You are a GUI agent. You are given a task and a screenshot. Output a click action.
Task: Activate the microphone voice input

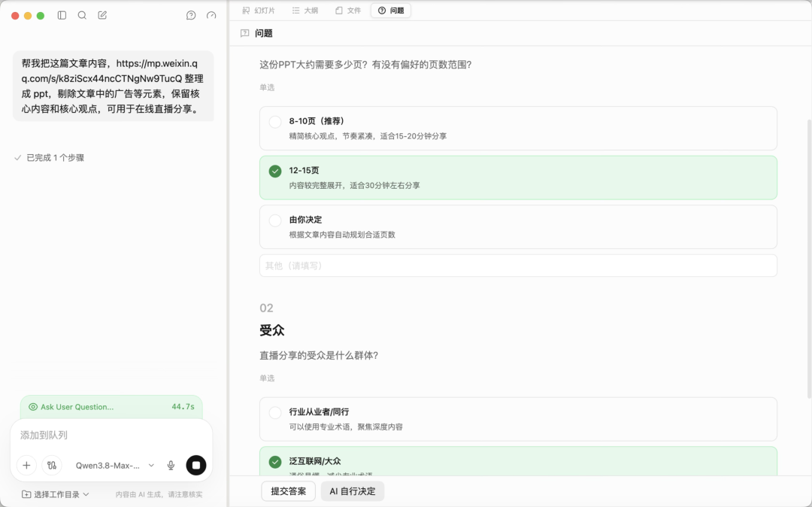click(171, 465)
